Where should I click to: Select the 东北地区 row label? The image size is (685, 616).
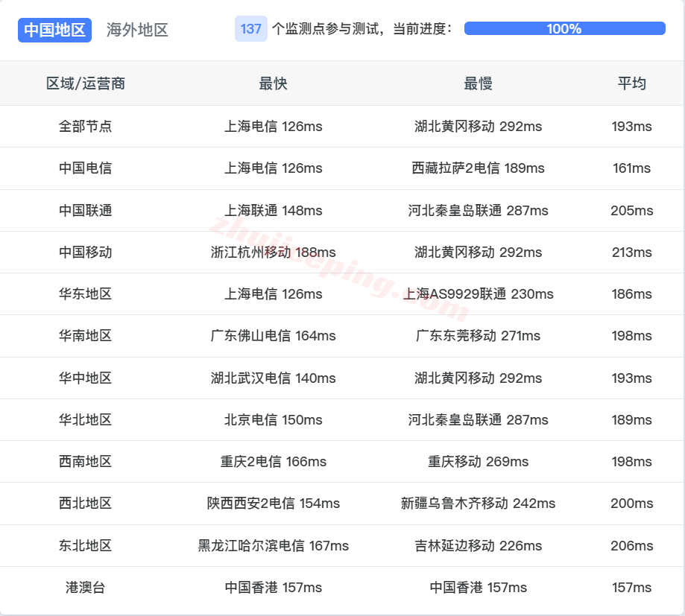(85, 546)
